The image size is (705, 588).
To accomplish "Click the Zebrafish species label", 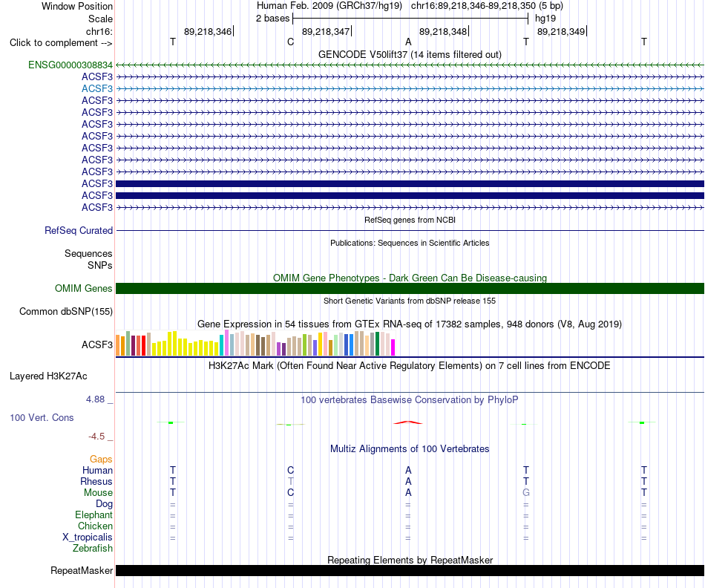I will [x=93, y=549].
